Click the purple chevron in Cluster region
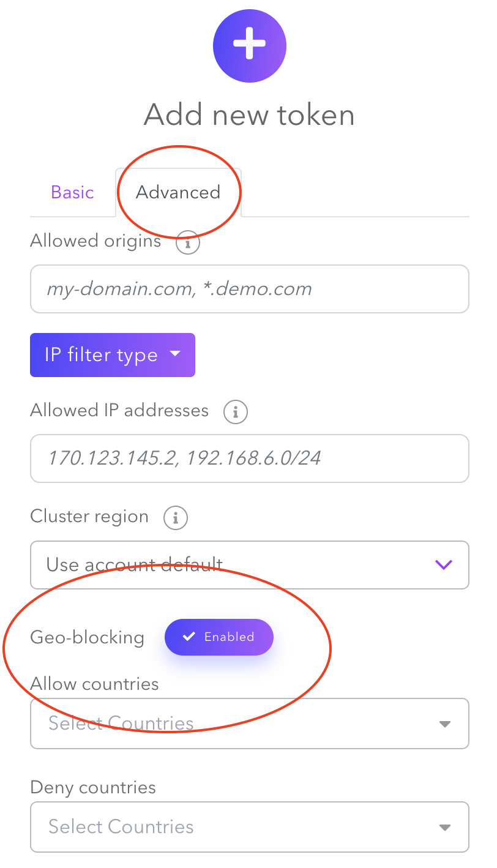Image resolution: width=497 pixels, height=868 pixels. [x=443, y=564]
